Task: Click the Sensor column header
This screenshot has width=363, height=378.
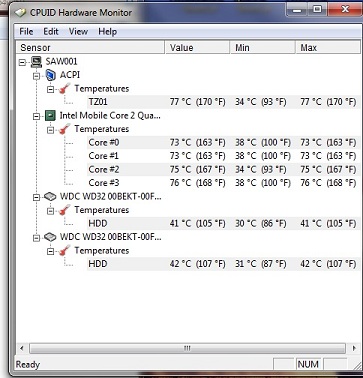Action: point(90,48)
